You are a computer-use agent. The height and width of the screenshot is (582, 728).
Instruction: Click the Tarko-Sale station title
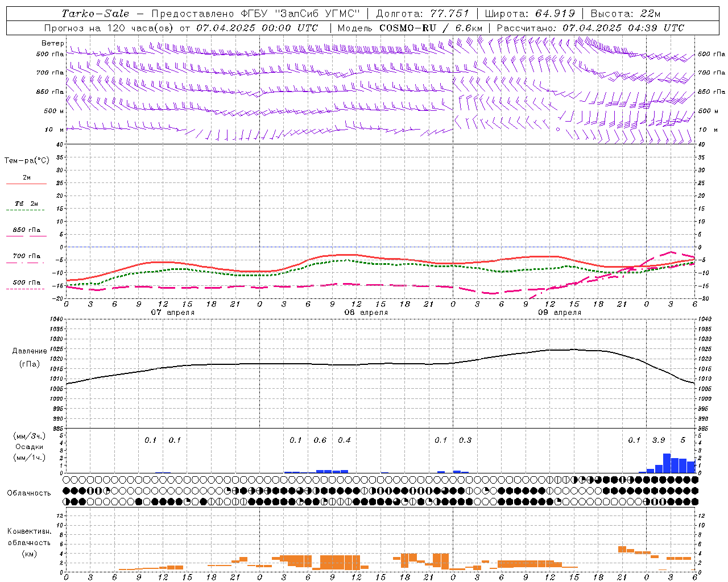tap(96, 14)
